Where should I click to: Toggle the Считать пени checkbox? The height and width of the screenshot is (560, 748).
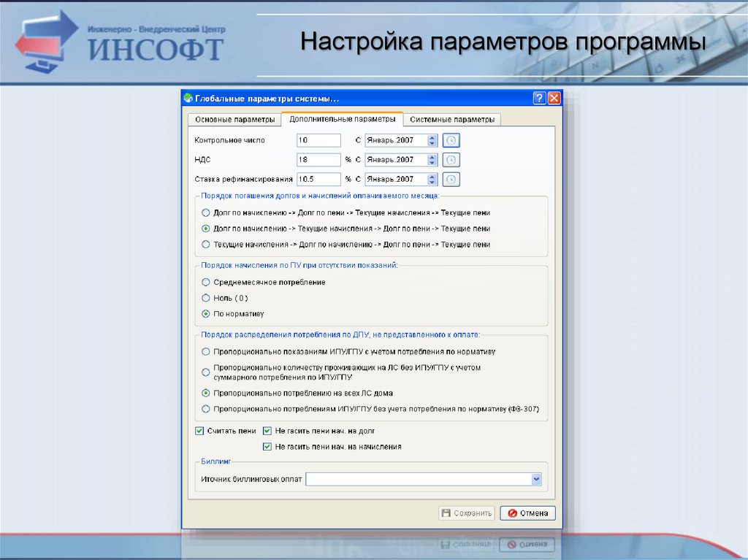pos(199,431)
